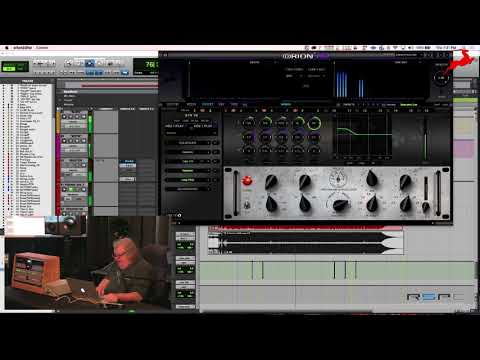Image resolution: width=480 pixels, height=360 pixels.
Task: Click the EQ's fourth upper-row black knob
Action: pos(371,178)
